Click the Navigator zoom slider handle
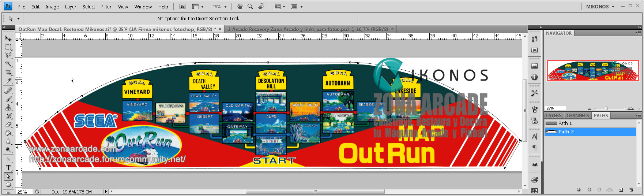Viewport: 644px width, 196px height. 606,108
